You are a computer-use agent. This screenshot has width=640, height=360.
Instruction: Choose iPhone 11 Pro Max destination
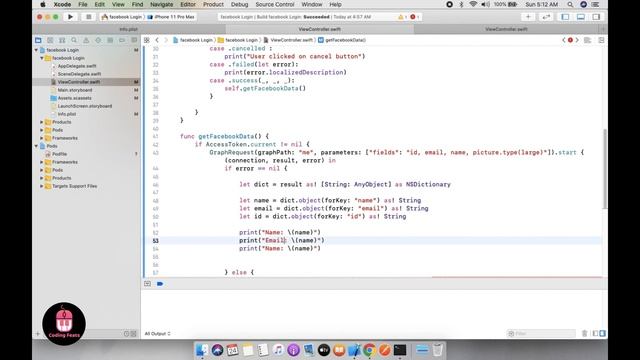tap(171, 17)
